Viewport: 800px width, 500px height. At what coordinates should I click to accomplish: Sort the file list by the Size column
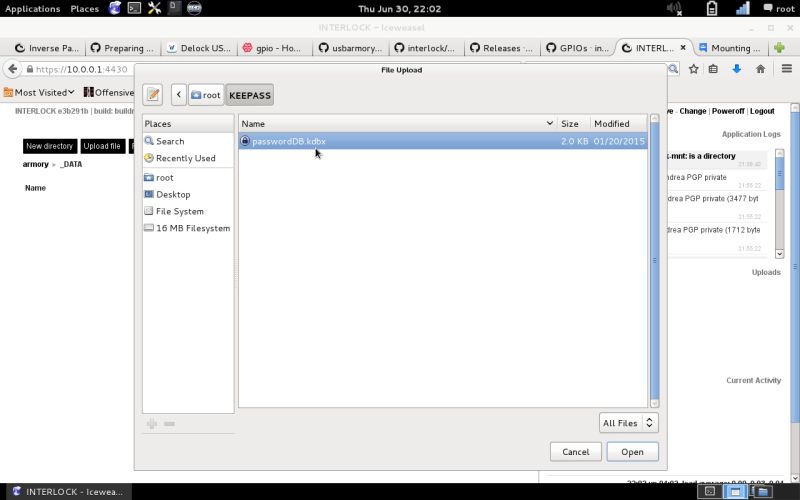[x=573, y=123]
